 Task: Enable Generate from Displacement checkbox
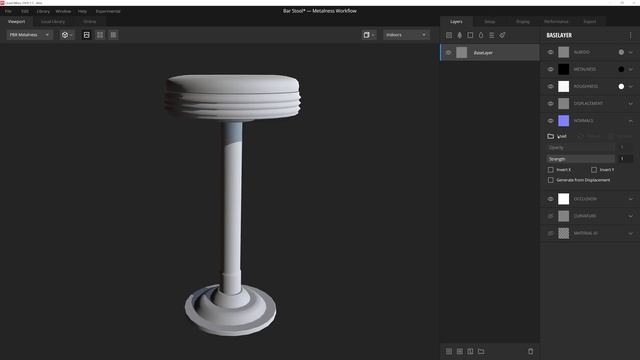point(551,180)
